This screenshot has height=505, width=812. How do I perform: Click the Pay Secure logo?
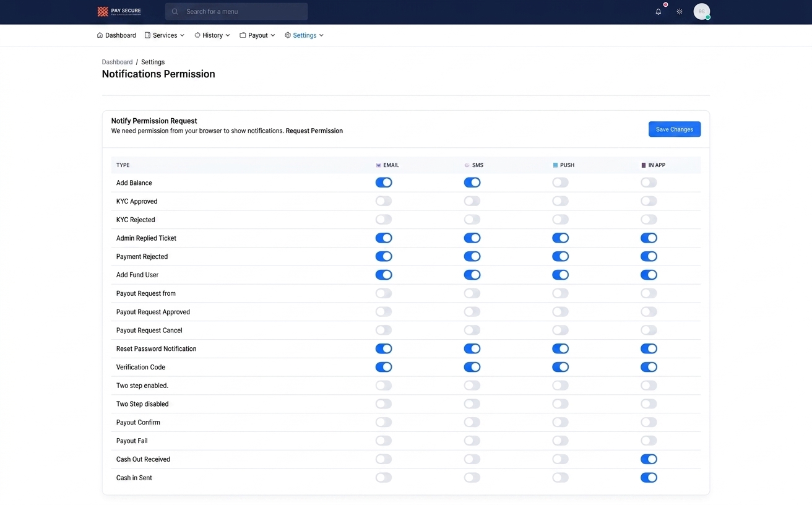119,11
